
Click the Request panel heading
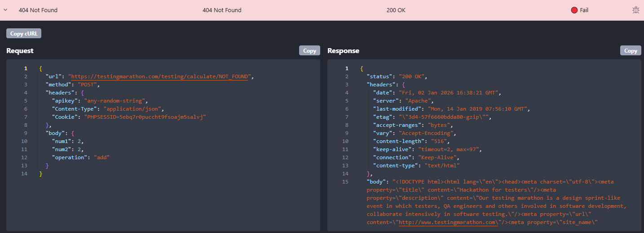click(x=20, y=51)
